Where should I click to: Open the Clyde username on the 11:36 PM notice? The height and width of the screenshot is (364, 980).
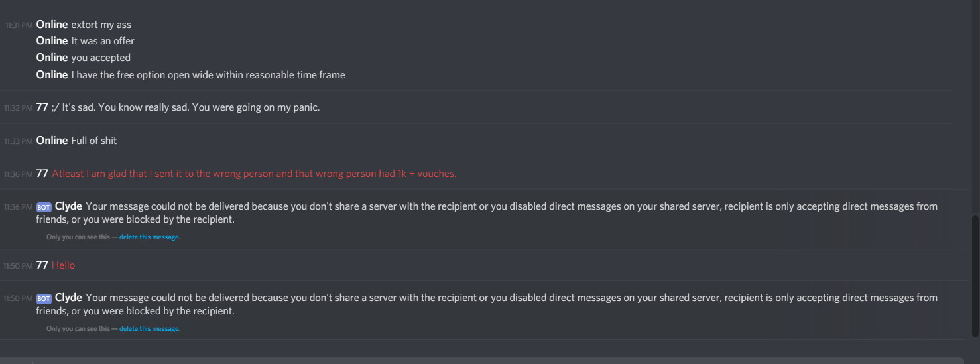pyautogui.click(x=68, y=206)
